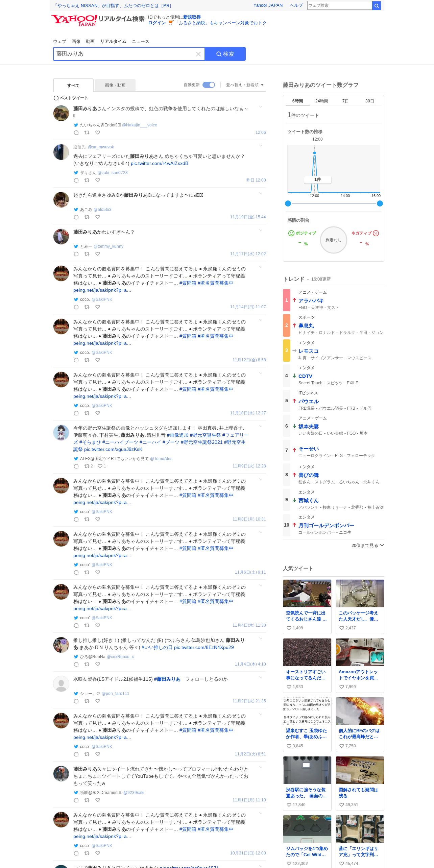Click the Yahoo! JAPAN logo
The height and width of the screenshot is (868, 434).
(x=74, y=20)
